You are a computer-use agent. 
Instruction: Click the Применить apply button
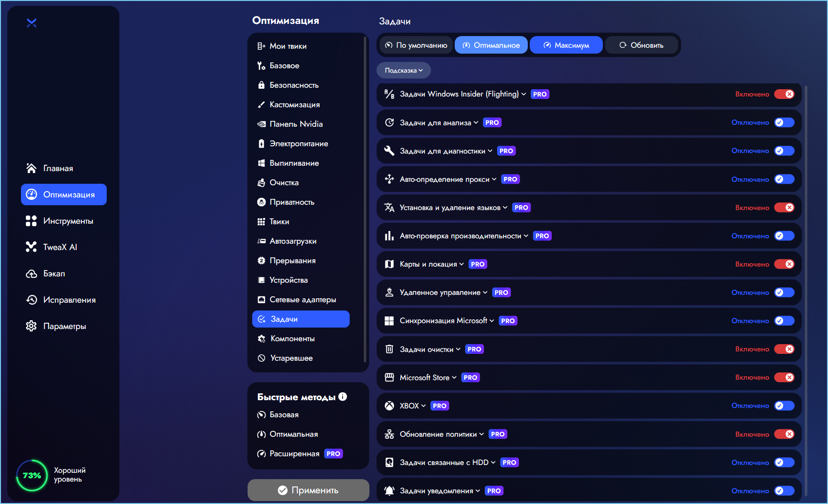(x=308, y=490)
